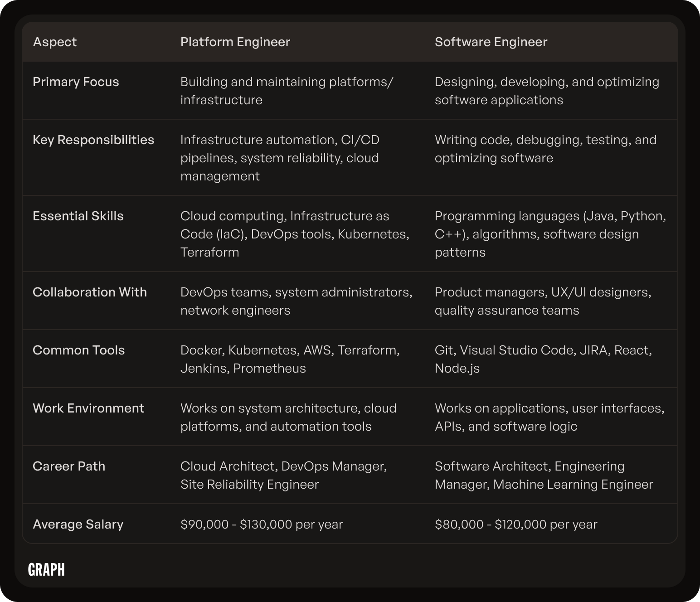Click the "Programming languages (Java, Python, C++)" cell
Viewport: 700px width, 602px height.
pyautogui.click(x=550, y=234)
